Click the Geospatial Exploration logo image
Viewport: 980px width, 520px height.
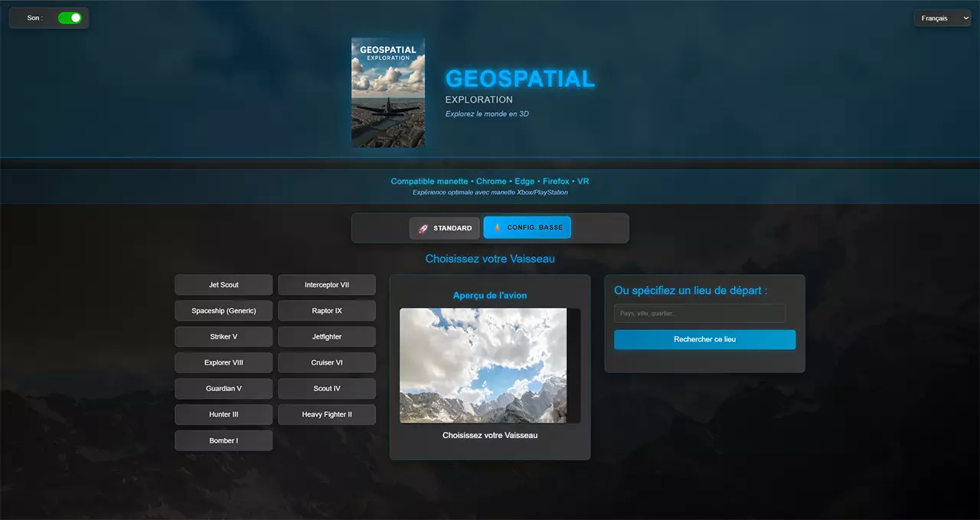point(387,92)
